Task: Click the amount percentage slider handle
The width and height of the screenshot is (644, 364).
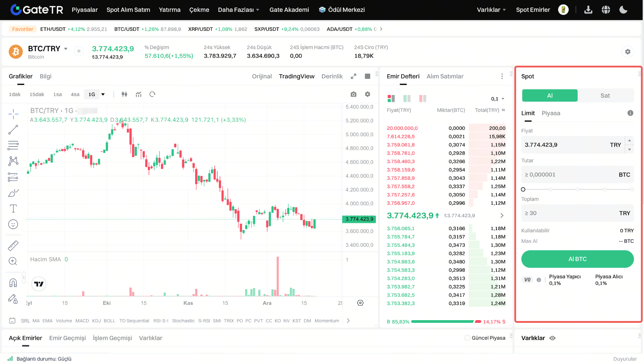Action: (523, 189)
